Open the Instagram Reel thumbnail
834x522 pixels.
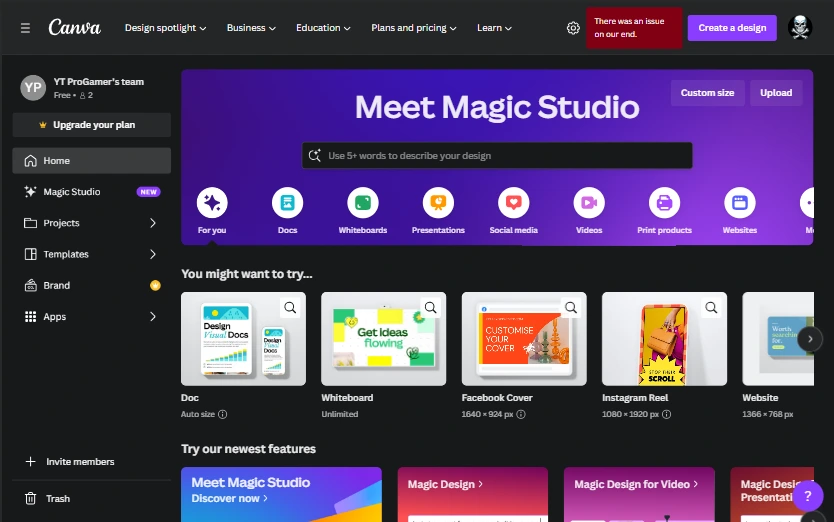tap(664, 339)
